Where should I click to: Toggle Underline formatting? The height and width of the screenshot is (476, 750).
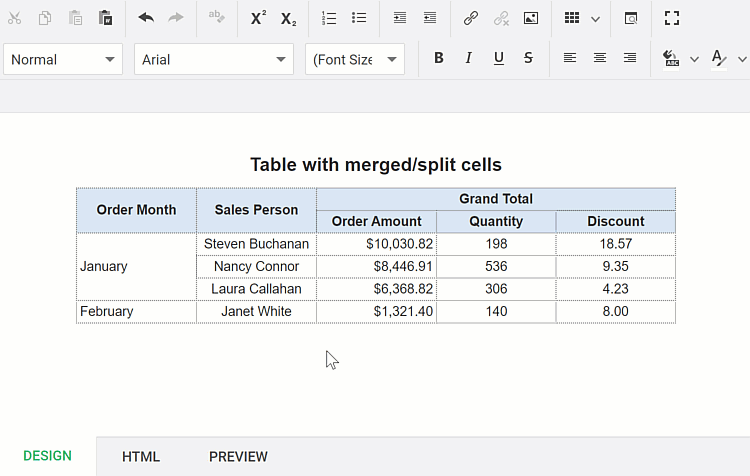498,59
